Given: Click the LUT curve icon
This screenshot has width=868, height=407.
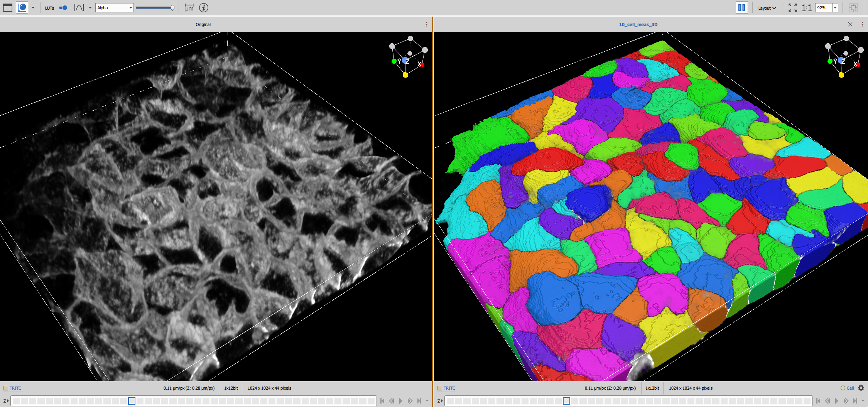Looking at the screenshot, I should (x=79, y=8).
